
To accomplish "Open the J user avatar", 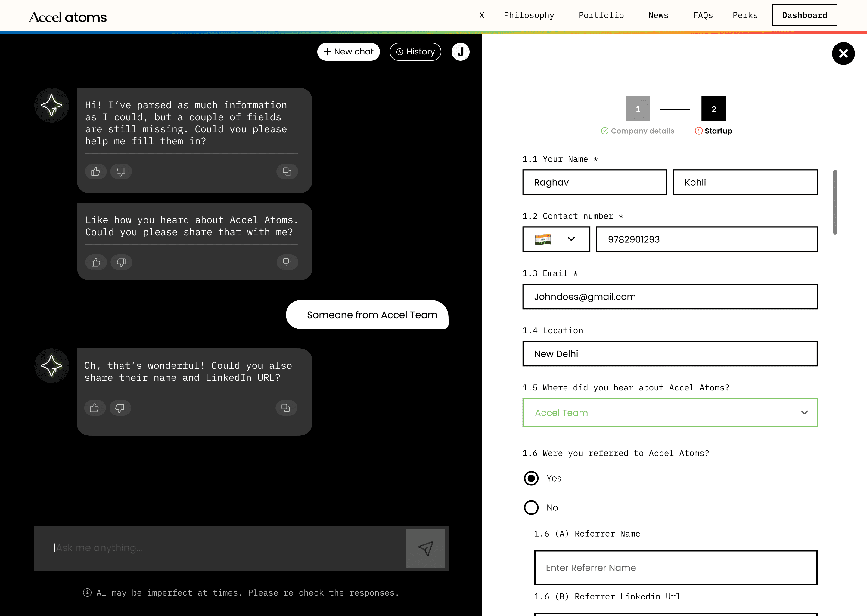I will [460, 52].
